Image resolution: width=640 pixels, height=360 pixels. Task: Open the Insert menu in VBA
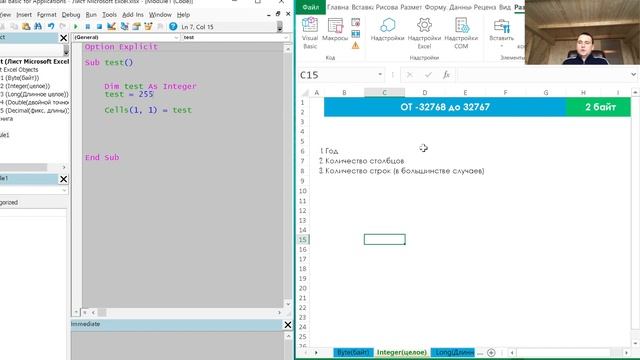[24, 15]
